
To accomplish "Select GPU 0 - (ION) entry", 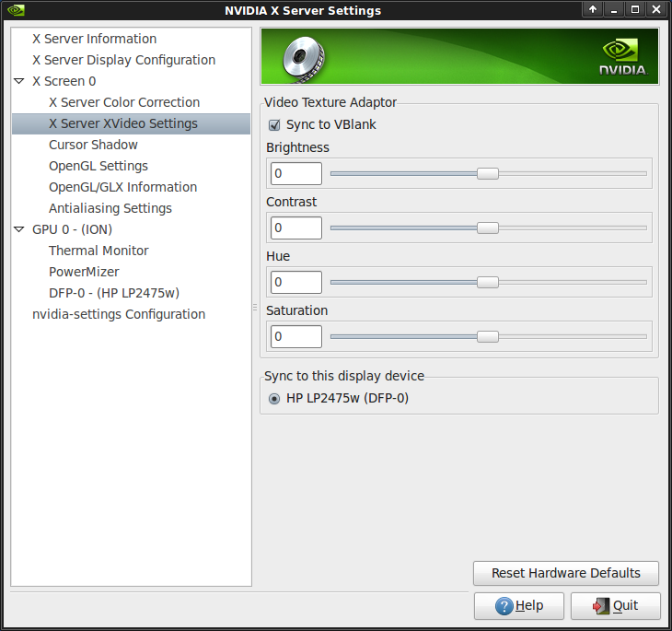I will [x=73, y=229].
